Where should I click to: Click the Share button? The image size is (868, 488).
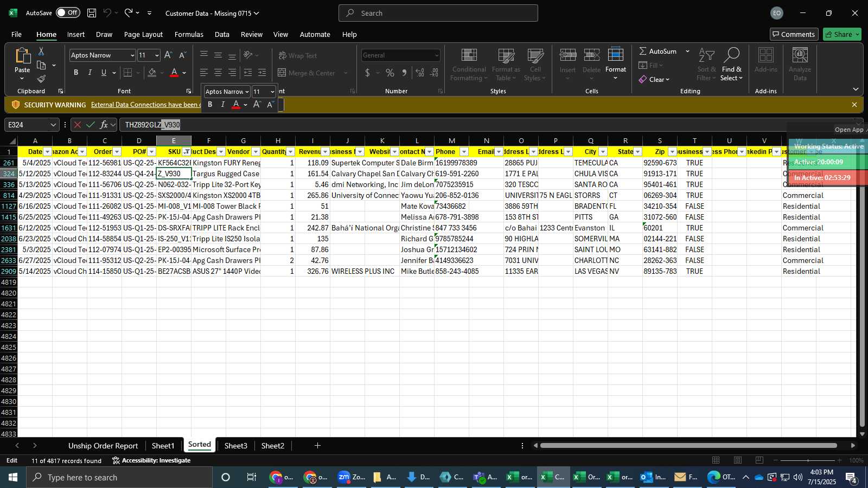coord(842,34)
